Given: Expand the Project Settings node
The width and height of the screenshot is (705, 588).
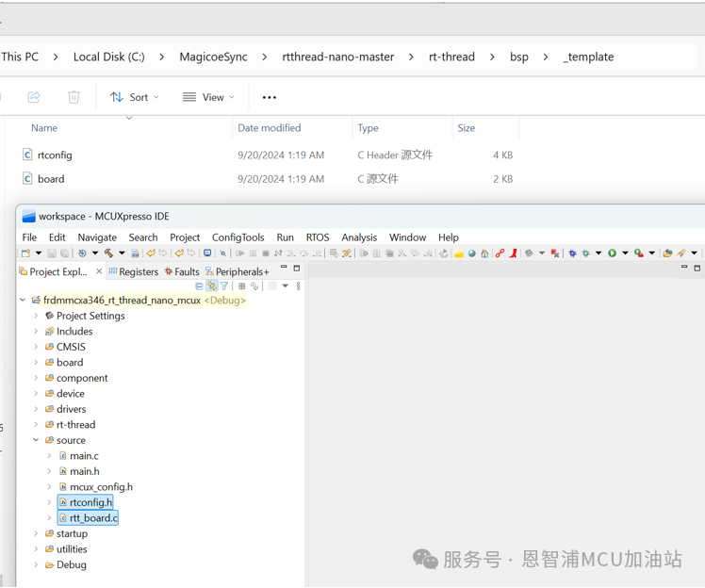Looking at the screenshot, I should pyautogui.click(x=37, y=316).
